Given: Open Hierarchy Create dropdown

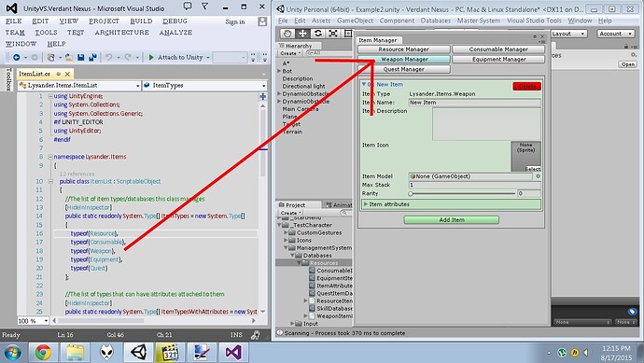Looking at the screenshot, I should coord(290,53).
